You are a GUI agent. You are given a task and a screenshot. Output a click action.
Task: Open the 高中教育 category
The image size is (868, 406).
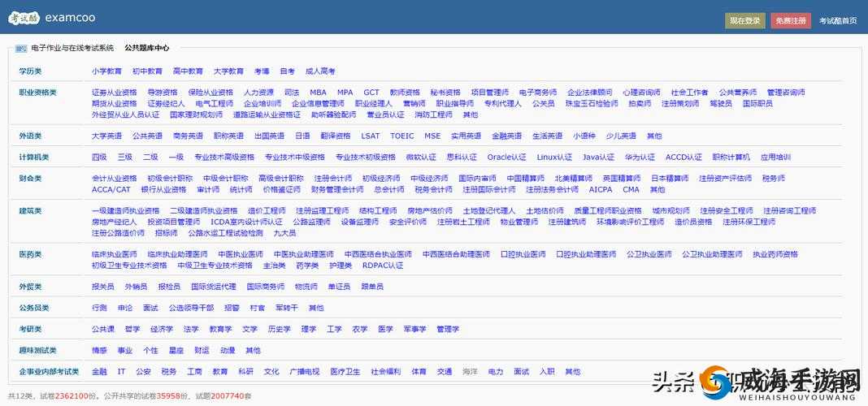[x=189, y=71]
